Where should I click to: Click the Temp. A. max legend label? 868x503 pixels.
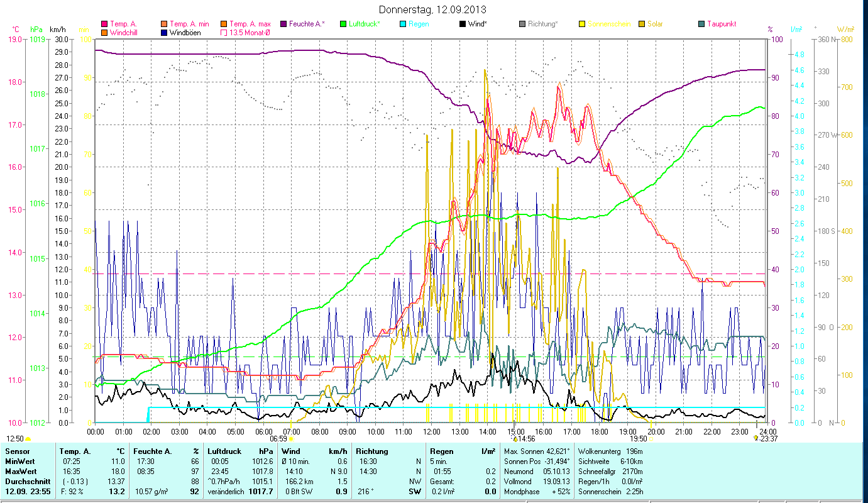point(250,24)
